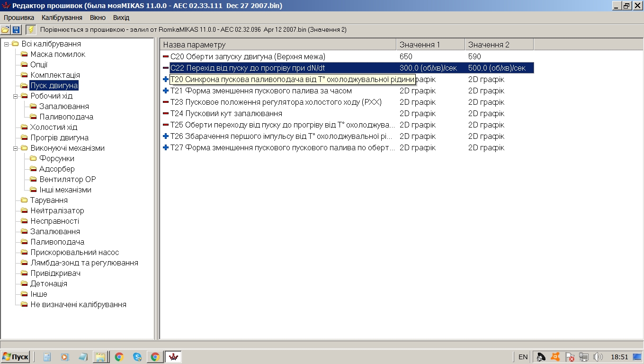Click the Значення 2 2D графік cell for T24
Image resolution: width=644 pixels, height=364 pixels.
click(486, 113)
